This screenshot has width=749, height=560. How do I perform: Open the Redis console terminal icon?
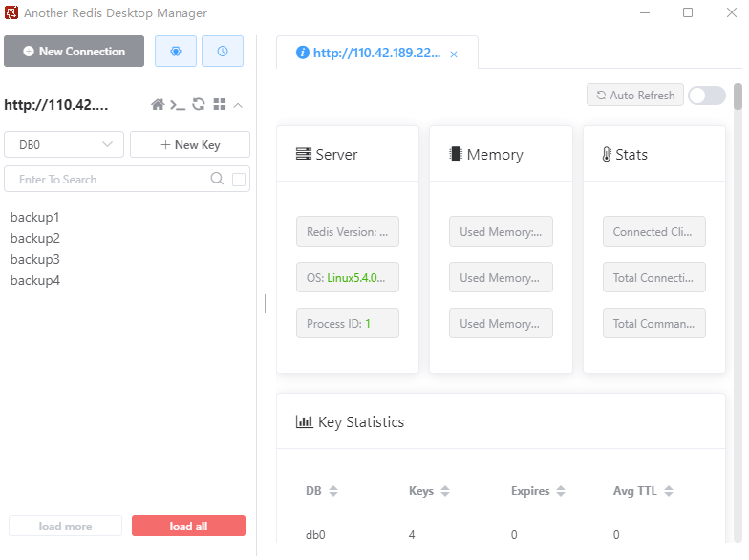pos(178,105)
